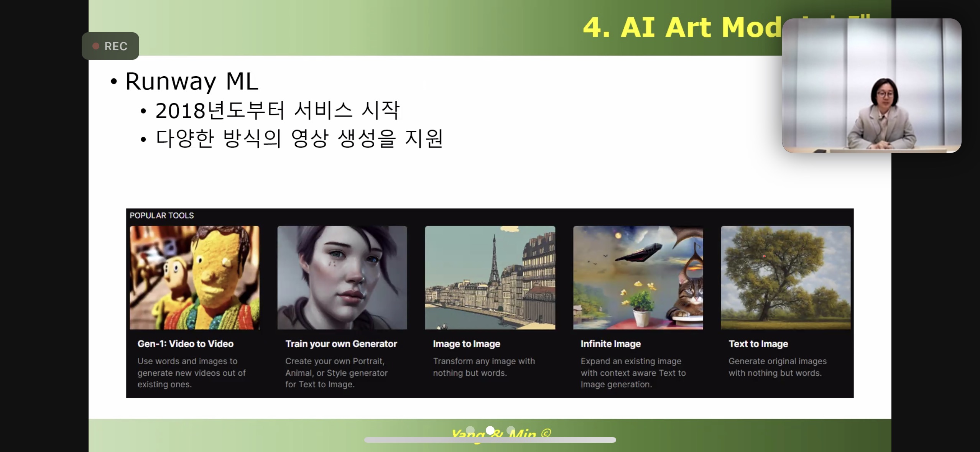Click the Image to Image Eiffel Tower picture
Screen dimensions: 980x452
pos(490,278)
